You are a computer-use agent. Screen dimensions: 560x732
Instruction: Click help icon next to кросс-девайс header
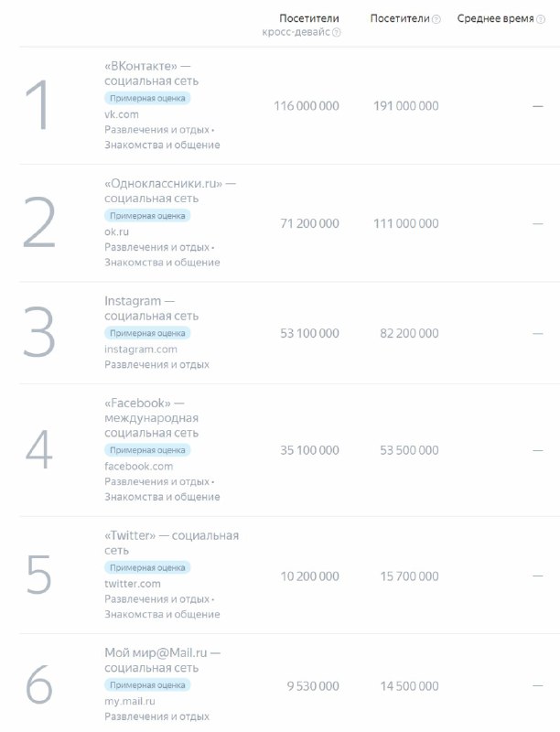337,32
